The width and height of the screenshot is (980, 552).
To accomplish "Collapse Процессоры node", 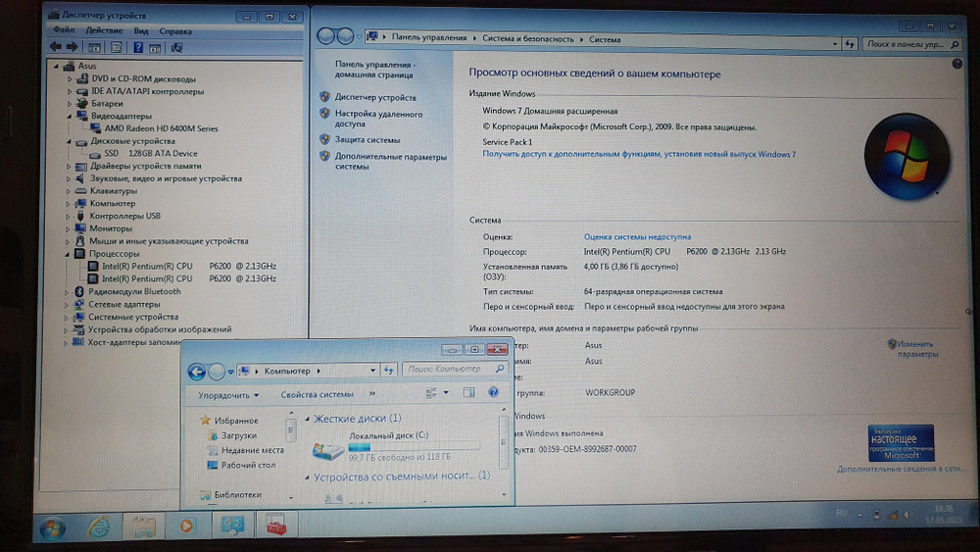I will click(x=67, y=254).
